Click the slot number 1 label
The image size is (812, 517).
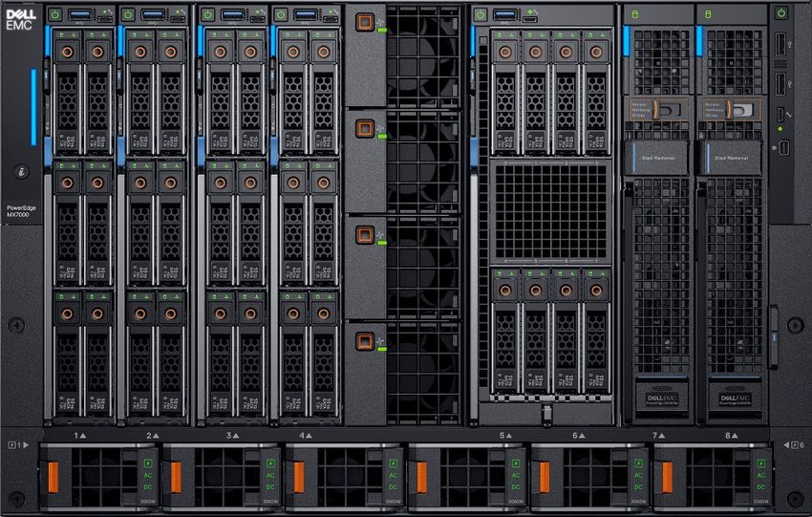pyautogui.click(x=79, y=436)
